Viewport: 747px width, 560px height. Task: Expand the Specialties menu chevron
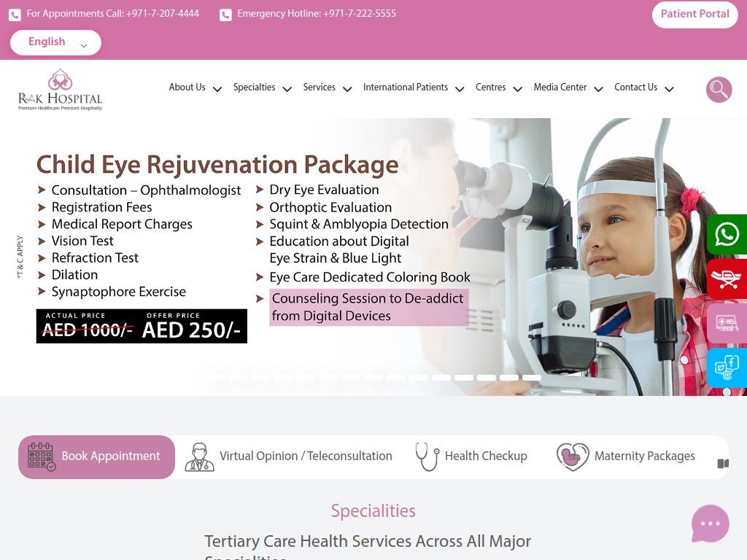point(287,89)
